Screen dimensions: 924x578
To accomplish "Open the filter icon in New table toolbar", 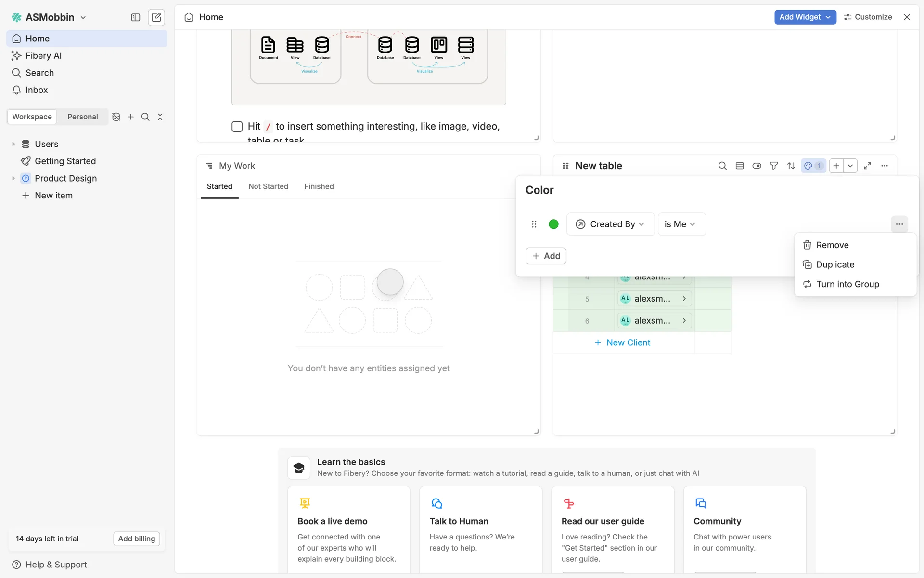I will pos(774,166).
